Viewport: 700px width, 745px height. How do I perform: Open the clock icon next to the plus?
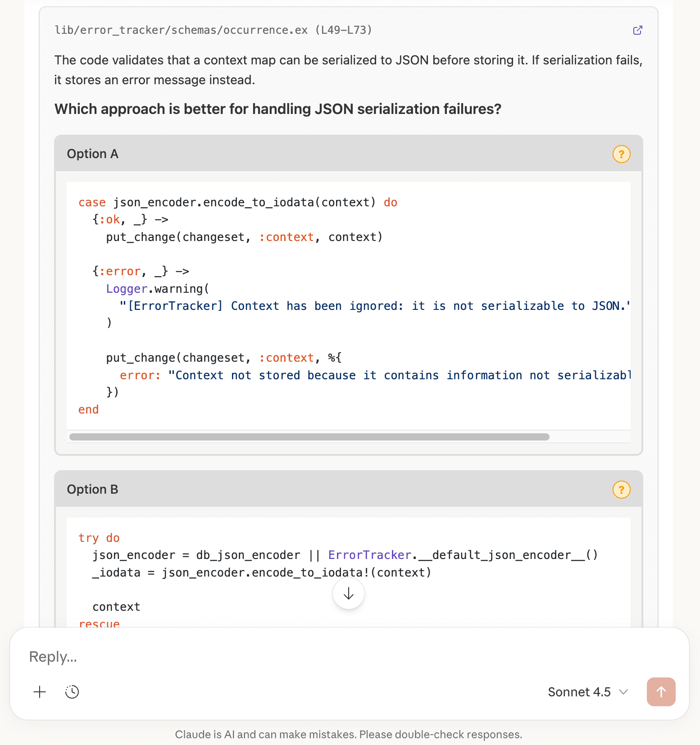(72, 692)
